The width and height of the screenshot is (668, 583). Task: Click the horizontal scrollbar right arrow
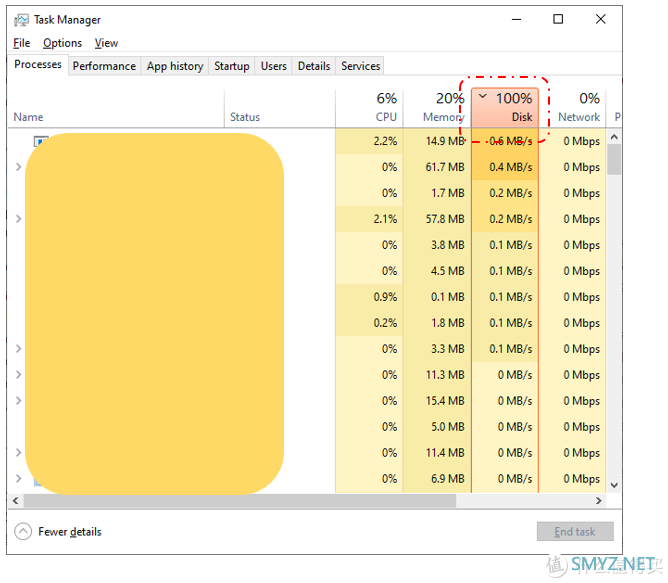(599, 501)
